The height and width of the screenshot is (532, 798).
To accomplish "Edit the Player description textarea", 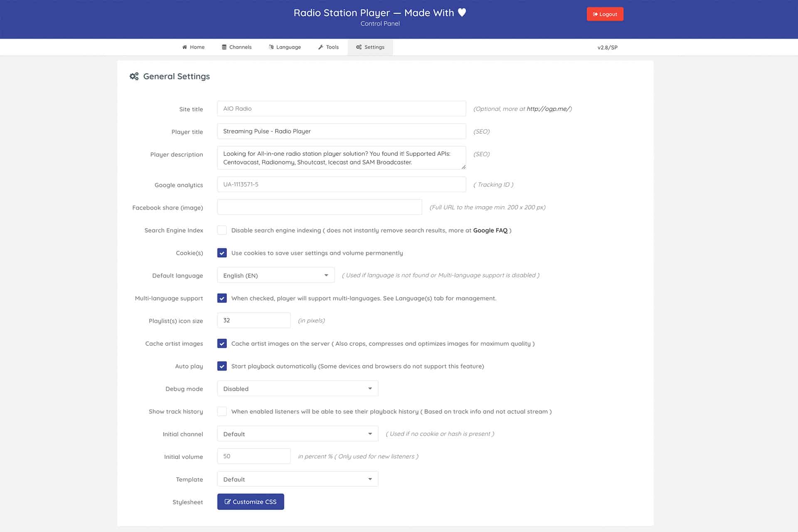I will [x=342, y=158].
